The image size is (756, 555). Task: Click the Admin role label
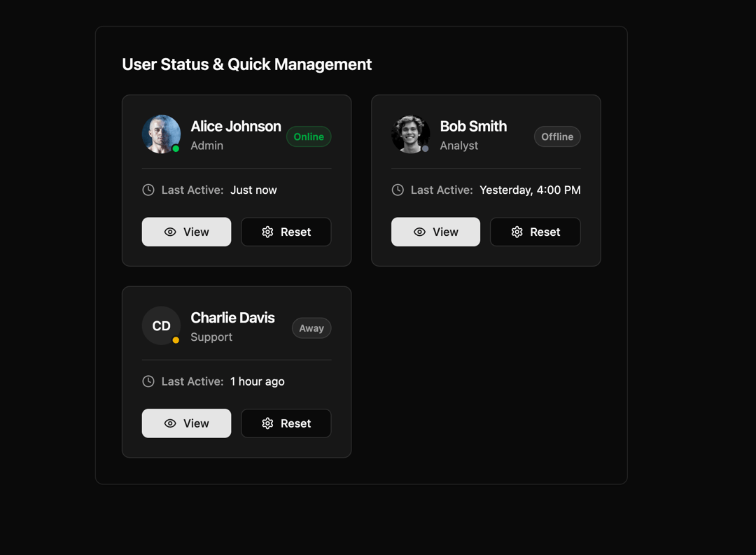coord(206,146)
